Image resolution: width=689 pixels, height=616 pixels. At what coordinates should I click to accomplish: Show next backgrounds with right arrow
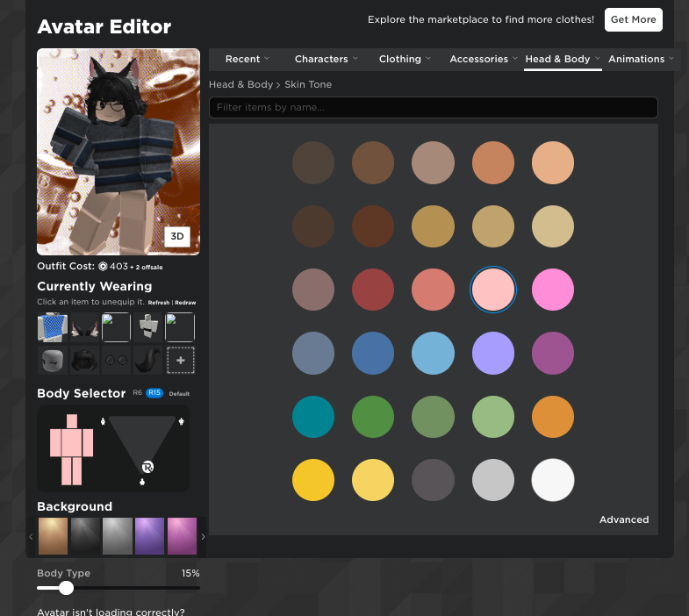(x=203, y=536)
